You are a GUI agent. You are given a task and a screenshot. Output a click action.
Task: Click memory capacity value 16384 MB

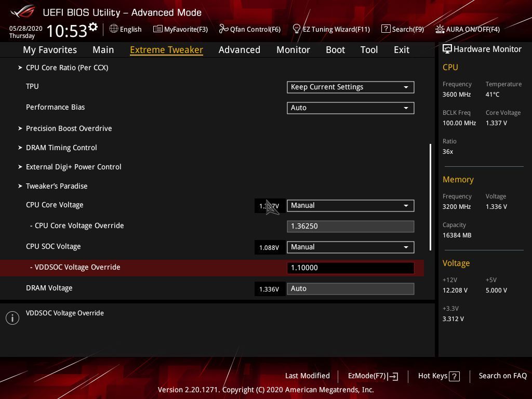pyautogui.click(x=457, y=235)
